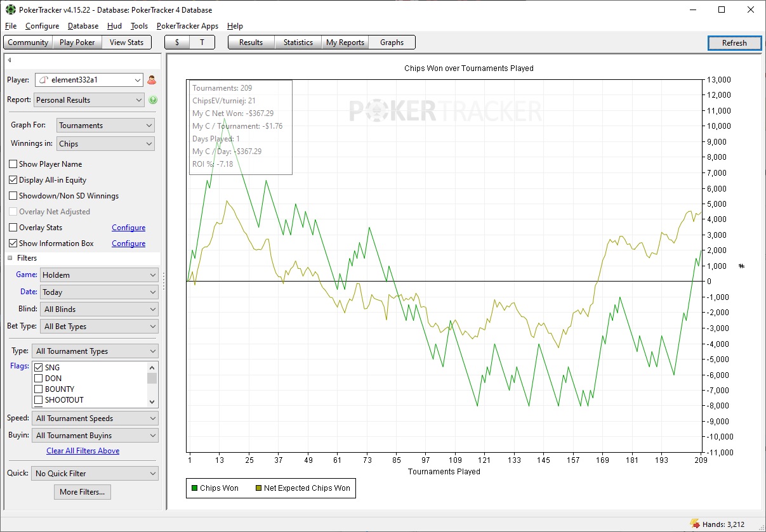Click the green Chips Won legend swatch

point(194,488)
